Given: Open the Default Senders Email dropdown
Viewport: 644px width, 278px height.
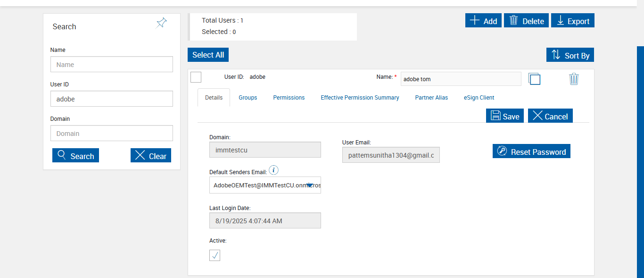Looking at the screenshot, I should [x=310, y=185].
